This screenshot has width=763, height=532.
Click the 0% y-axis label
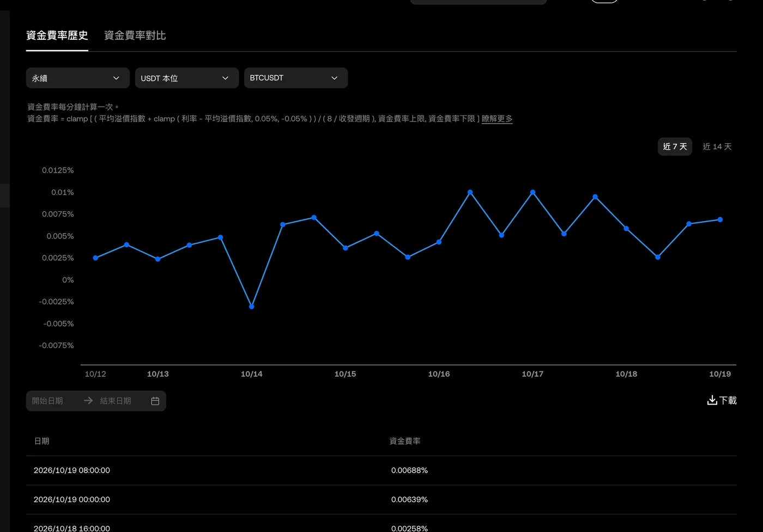68,280
